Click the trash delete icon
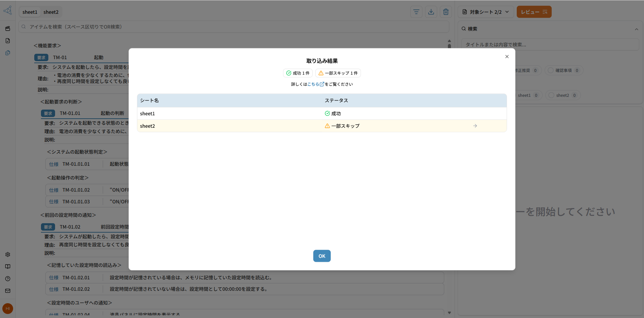644x318 pixels. [446, 12]
